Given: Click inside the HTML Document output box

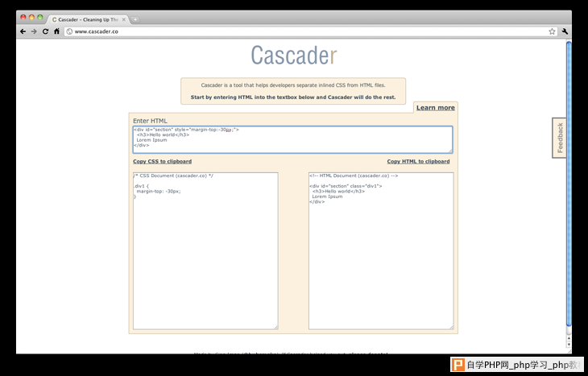Looking at the screenshot, I should [381, 250].
